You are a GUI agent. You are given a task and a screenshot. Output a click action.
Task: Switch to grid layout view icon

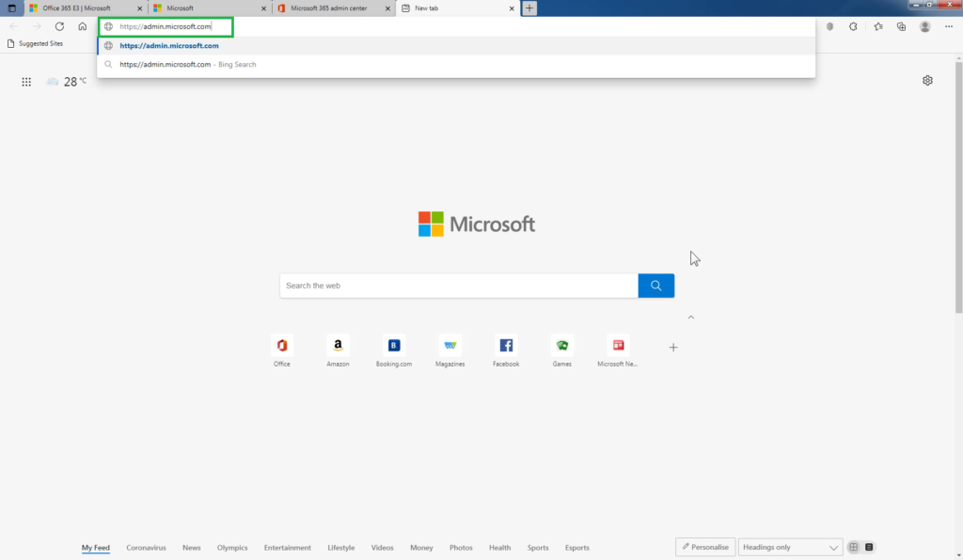pos(854,547)
